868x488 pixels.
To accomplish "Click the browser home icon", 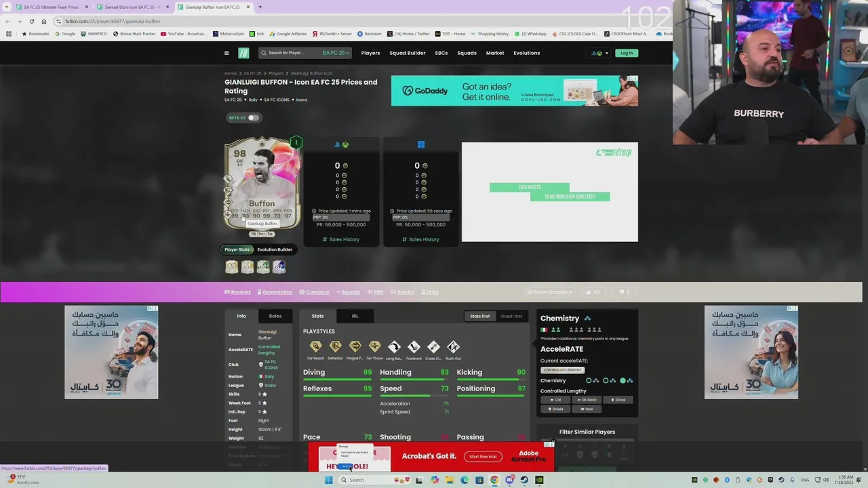I will pos(44,21).
